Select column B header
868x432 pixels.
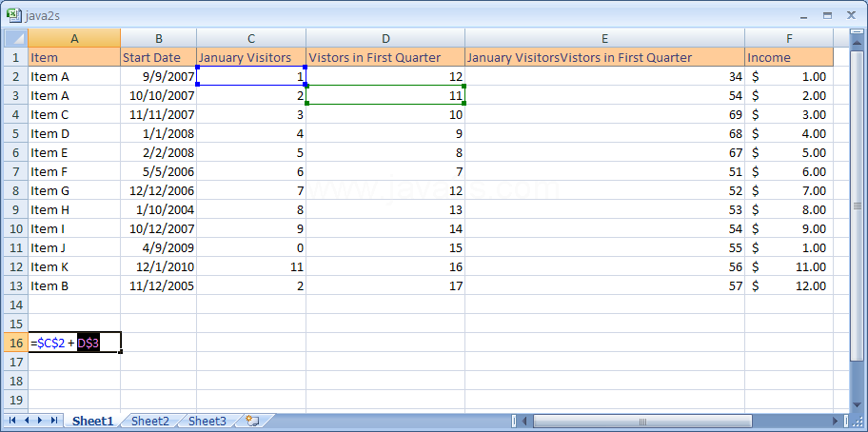158,38
